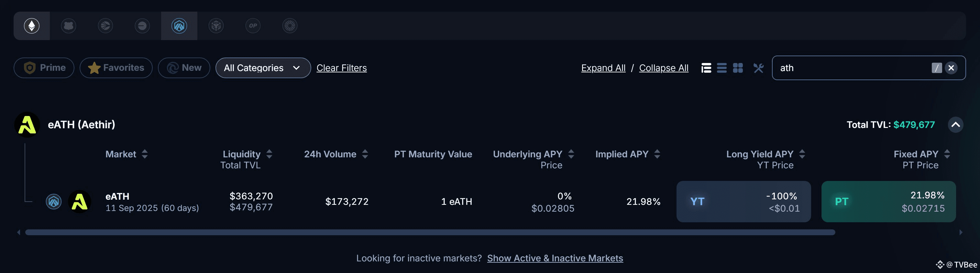Image resolution: width=980 pixels, height=273 pixels.
Task: Switch to plain list view icon
Action: 722,68
